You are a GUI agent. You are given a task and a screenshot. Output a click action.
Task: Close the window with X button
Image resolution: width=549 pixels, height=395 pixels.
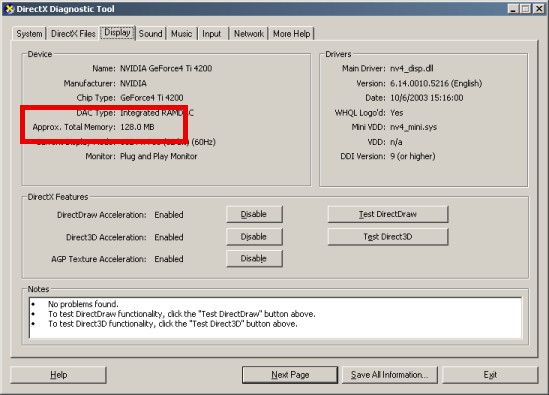point(538,9)
